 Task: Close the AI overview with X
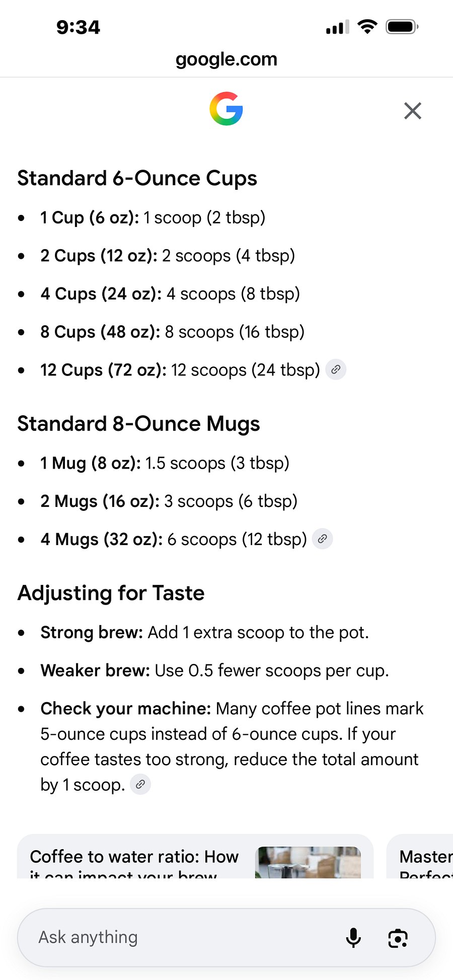click(413, 111)
